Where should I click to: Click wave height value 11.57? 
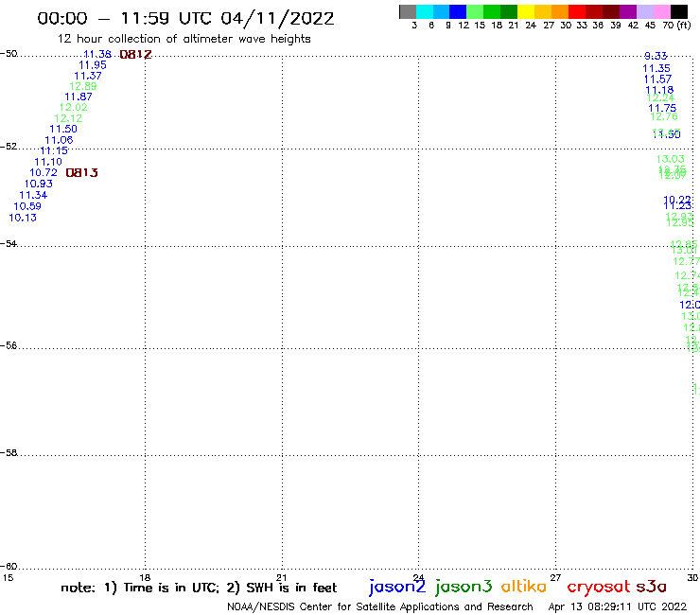(x=657, y=79)
